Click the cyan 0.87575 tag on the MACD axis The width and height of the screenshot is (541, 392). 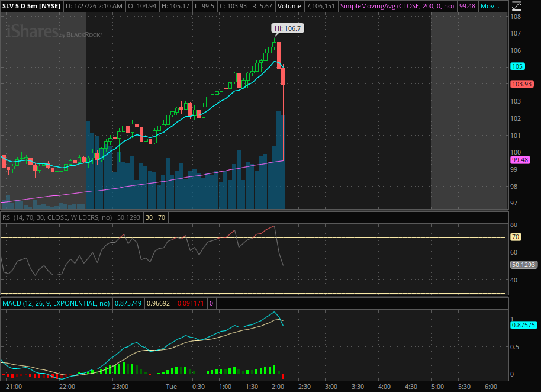[x=523, y=325]
